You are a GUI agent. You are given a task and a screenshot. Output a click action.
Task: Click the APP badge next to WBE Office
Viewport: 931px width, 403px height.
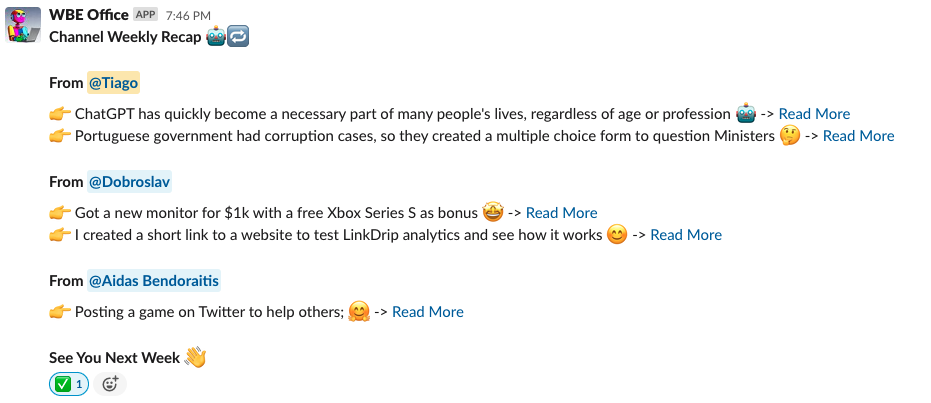tap(145, 15)
